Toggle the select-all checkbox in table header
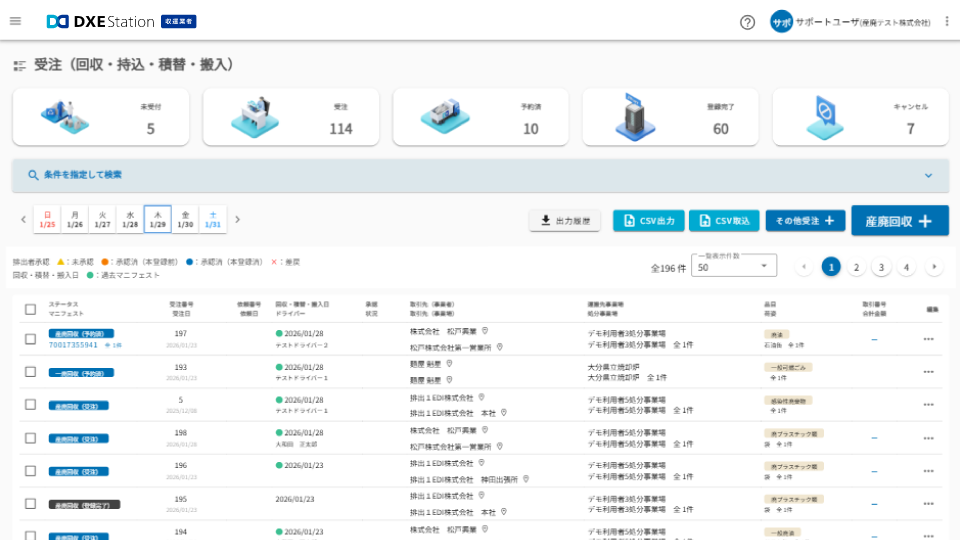The image size is (960, 540). pyautogui.click(x=30, y=309)
